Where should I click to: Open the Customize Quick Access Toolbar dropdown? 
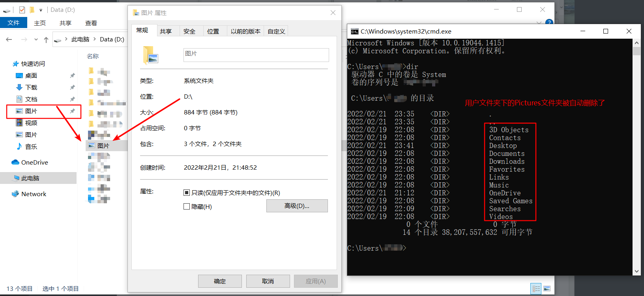click(x=41, y=10)
